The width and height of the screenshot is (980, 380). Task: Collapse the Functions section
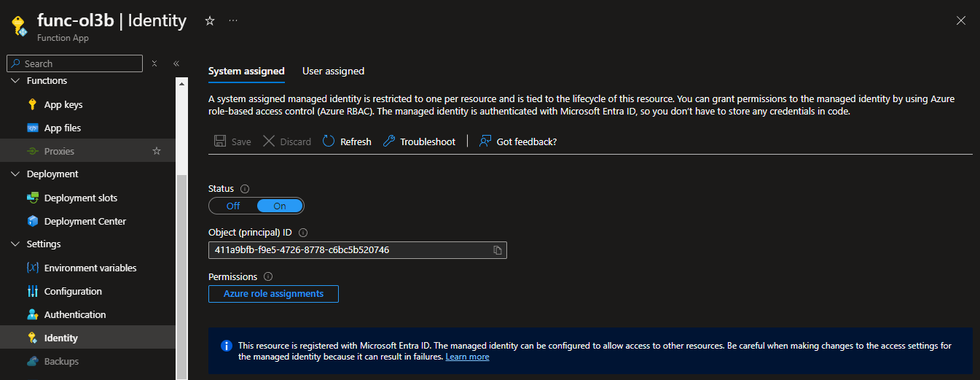[15, 81]
